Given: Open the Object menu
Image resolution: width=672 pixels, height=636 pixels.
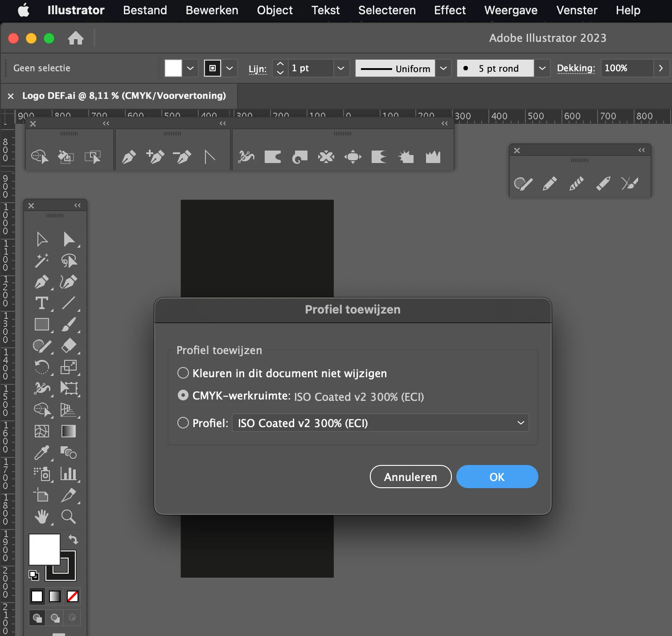Looking at the screenshot, I should click(275, 10).
